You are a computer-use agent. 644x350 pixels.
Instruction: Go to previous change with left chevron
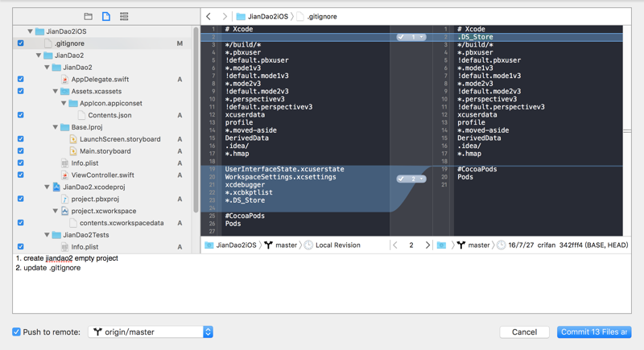[395, 245]
